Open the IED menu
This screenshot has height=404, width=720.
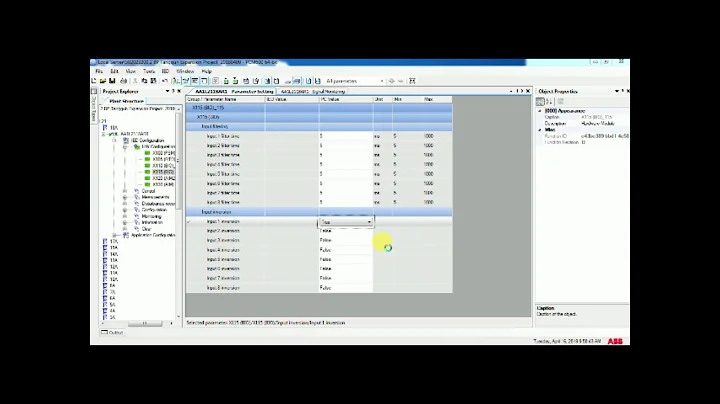165,72
